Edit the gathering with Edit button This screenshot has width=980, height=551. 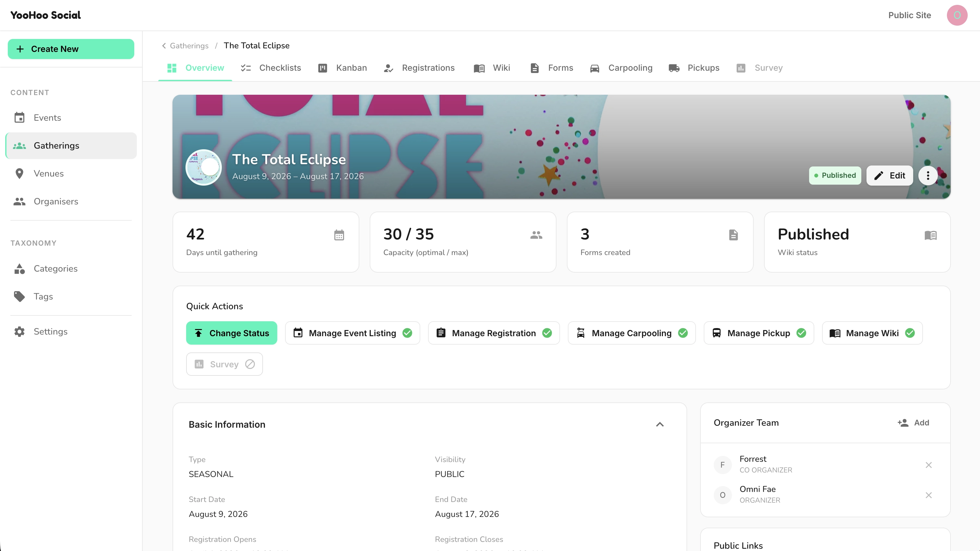(890, 176)
